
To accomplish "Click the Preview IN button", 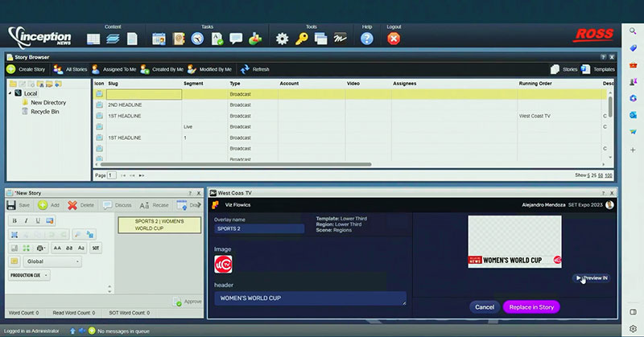I will tap(591, 278).
